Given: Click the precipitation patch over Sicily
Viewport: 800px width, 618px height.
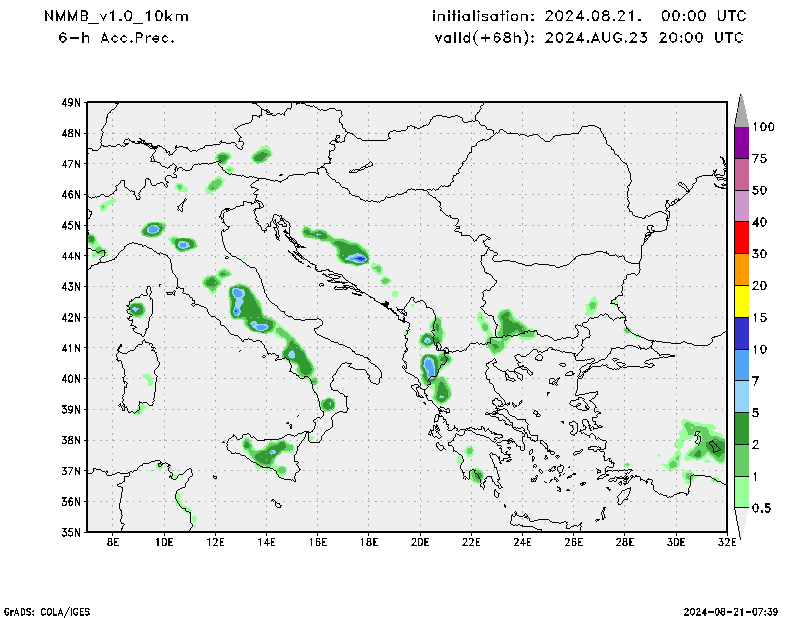Looking at the screenshot, I should [x=268, y=453].
